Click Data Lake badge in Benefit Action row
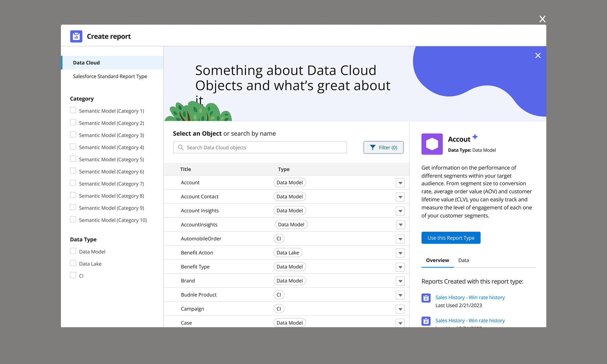The height and width of the screenshot is (364, 607). pos(288,253)
